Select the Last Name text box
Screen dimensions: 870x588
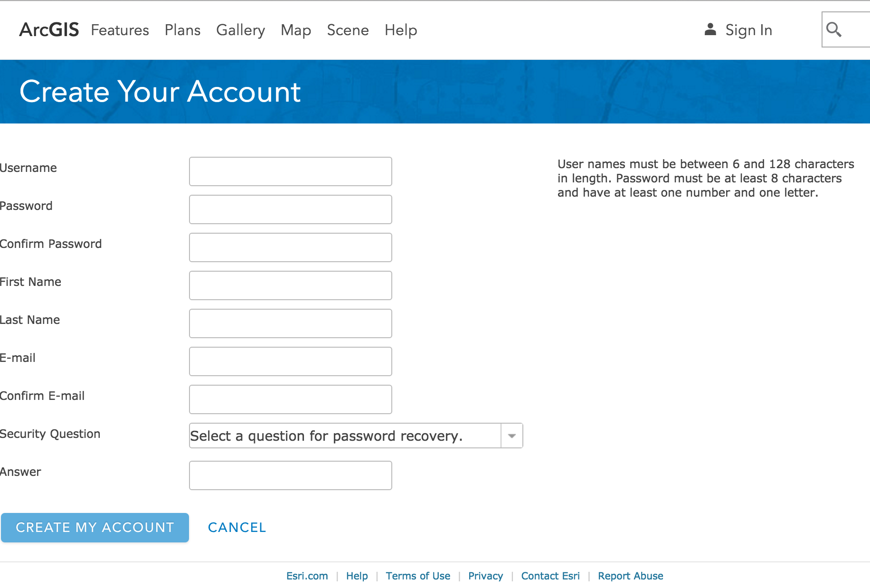coord(291,323)
